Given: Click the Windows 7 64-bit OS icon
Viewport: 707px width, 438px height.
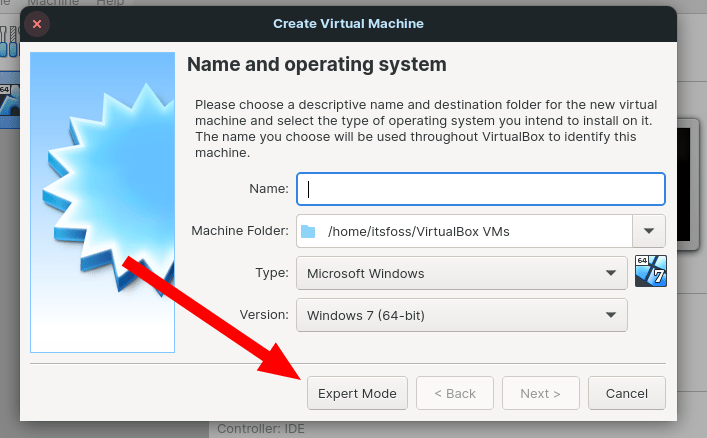Looking at the screenshot, I should (649, 271).
